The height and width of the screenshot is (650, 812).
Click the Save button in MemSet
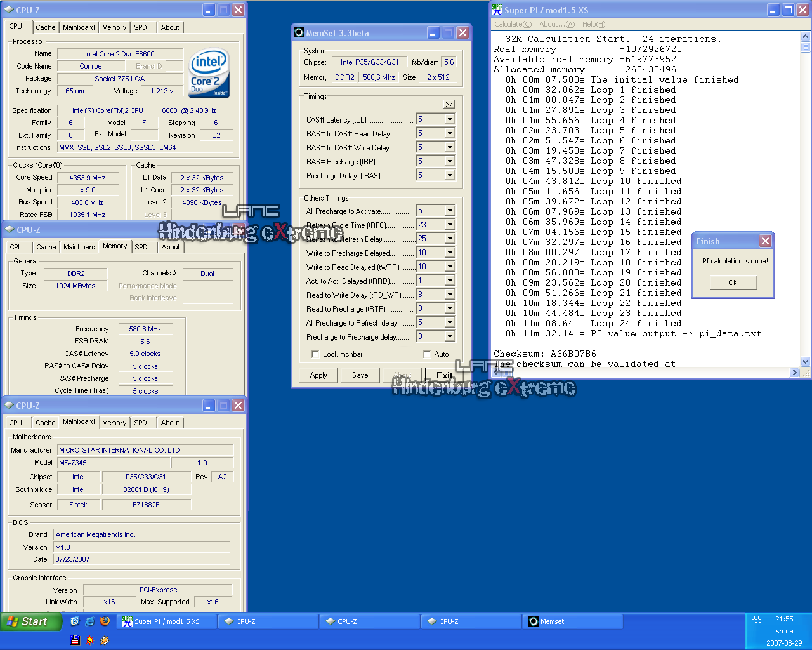click(x=360, y=375)
